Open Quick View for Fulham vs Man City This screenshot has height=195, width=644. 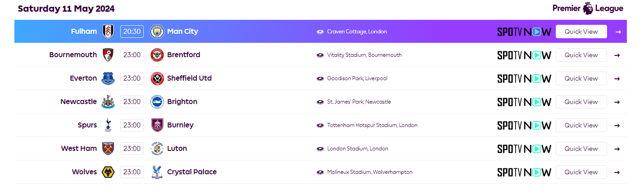(581, 32)
